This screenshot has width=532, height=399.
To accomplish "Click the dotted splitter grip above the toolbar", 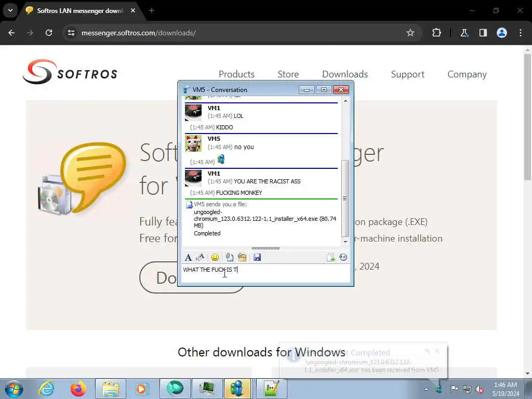I will [x=265, y=248].
